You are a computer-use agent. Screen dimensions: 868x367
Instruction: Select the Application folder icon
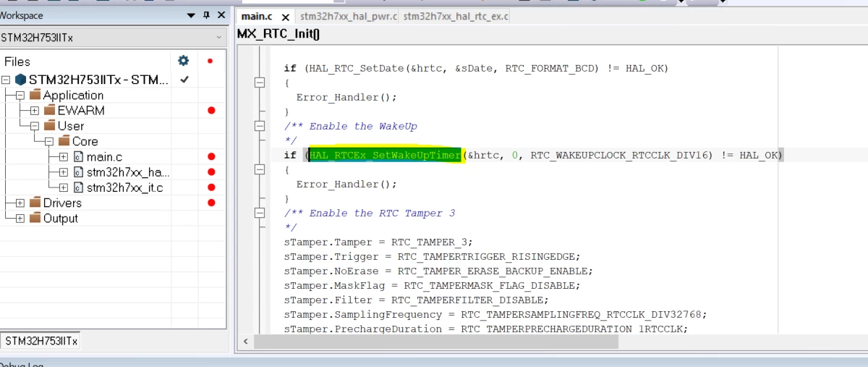pyautogui.click(x=34, y=95)
